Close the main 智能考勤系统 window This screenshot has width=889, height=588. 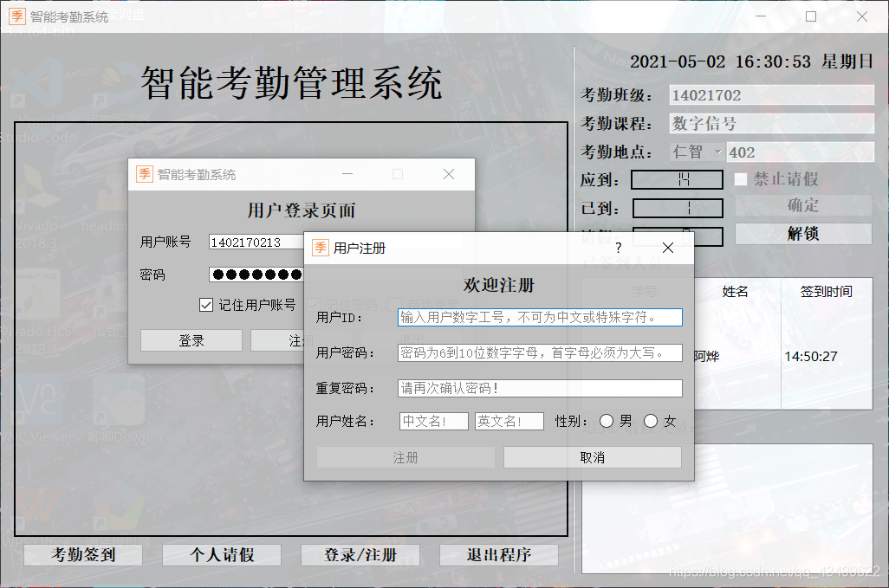pos(862,16)
